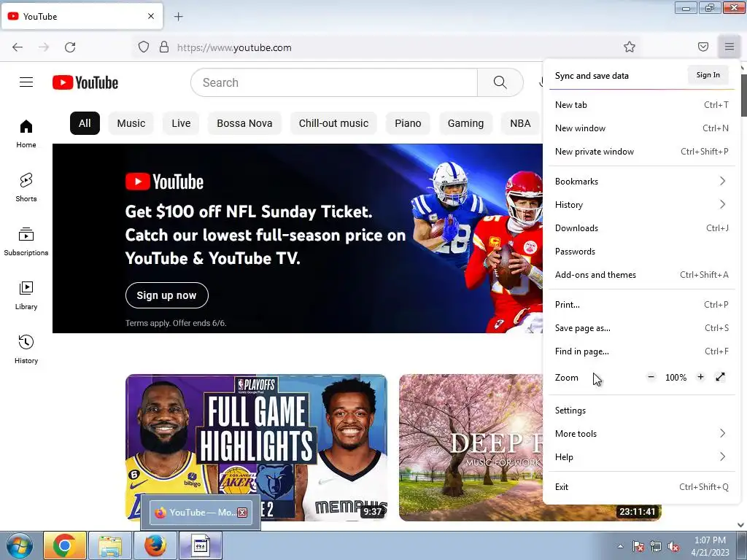The width and height of the screenshot is (747, 560).
Task: Show hidden tray icons arrow
Action: (620, 546)
